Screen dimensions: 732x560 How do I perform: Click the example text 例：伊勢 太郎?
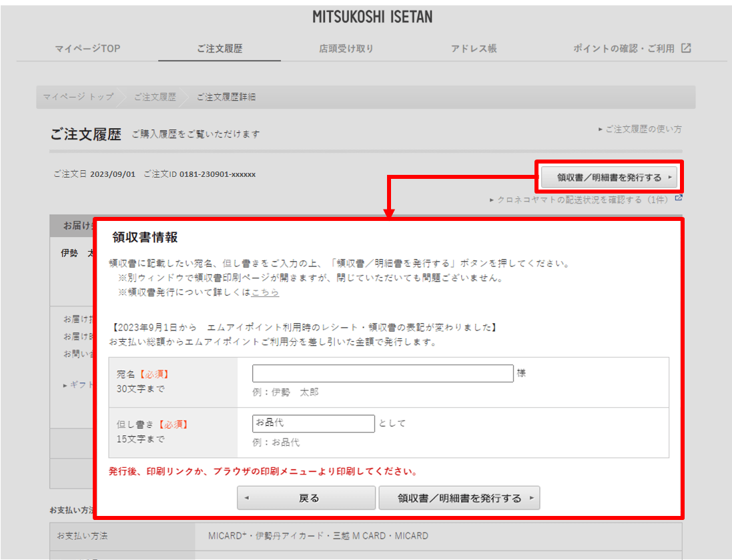coord(285,392)
